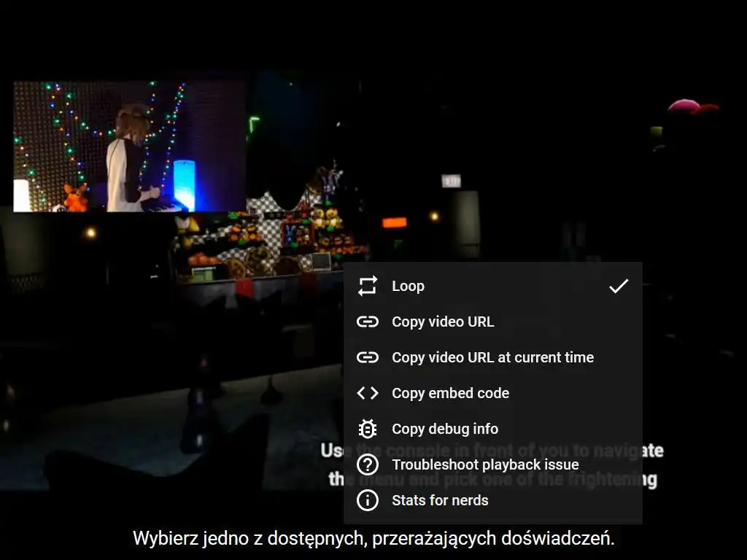
Task: Toggle off the Loop checkmark
Action: click(x=619, y=286)
